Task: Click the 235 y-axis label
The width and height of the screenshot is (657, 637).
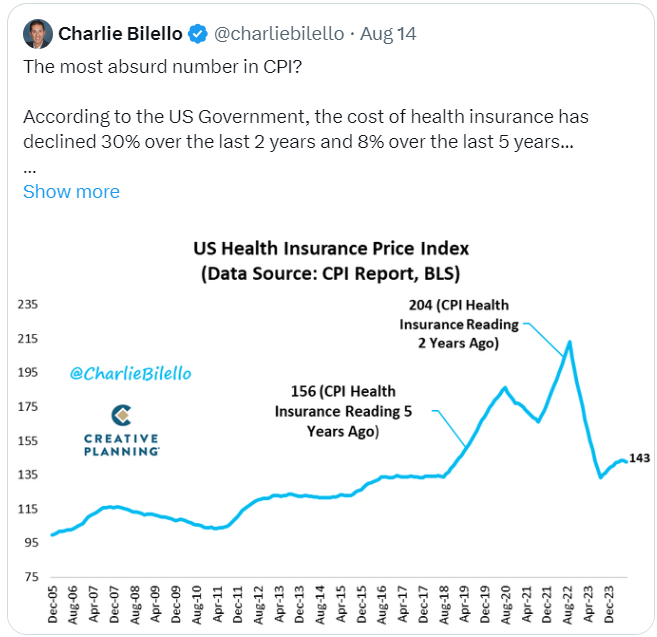Action: pyautogui.click(x=28, y=305)
